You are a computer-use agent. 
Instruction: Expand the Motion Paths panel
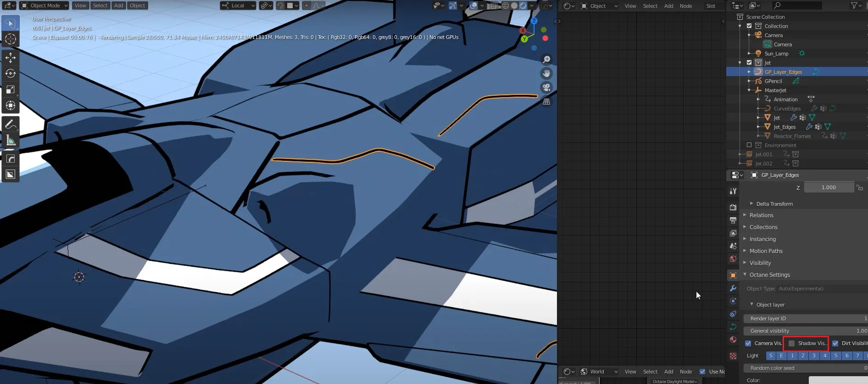766,251
